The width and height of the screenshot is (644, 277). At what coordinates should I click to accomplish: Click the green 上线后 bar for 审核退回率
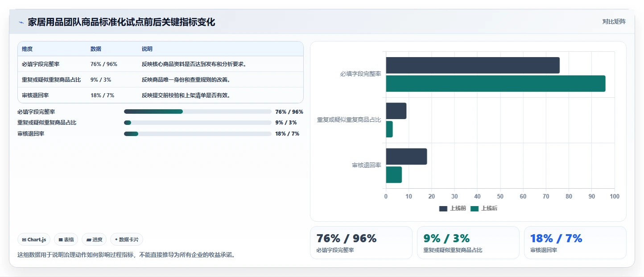pyautogui.click(x=394, y=175)
